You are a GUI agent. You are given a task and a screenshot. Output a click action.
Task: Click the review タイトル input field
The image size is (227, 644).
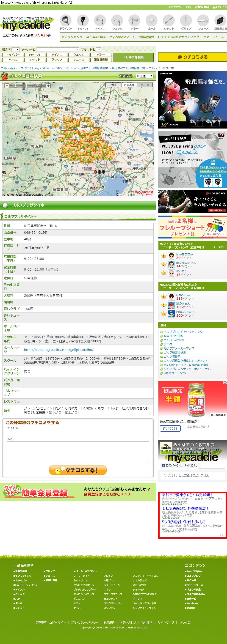78,433
